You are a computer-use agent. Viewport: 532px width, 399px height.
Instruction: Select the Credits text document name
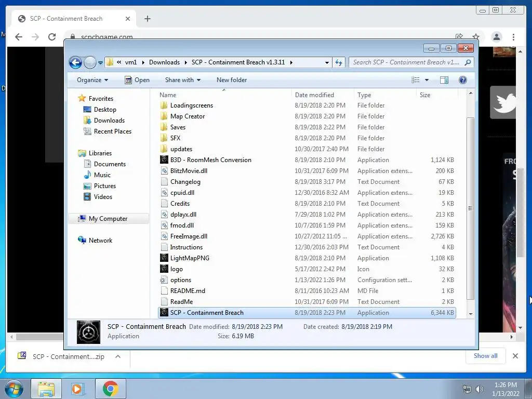pyautogui.click(x=180, y=204)
